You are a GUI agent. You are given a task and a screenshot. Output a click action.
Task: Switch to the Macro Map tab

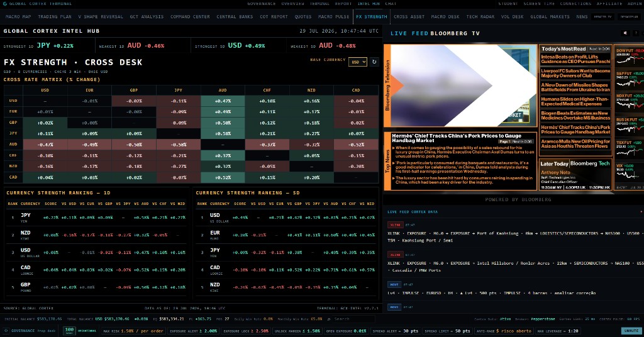18,17
